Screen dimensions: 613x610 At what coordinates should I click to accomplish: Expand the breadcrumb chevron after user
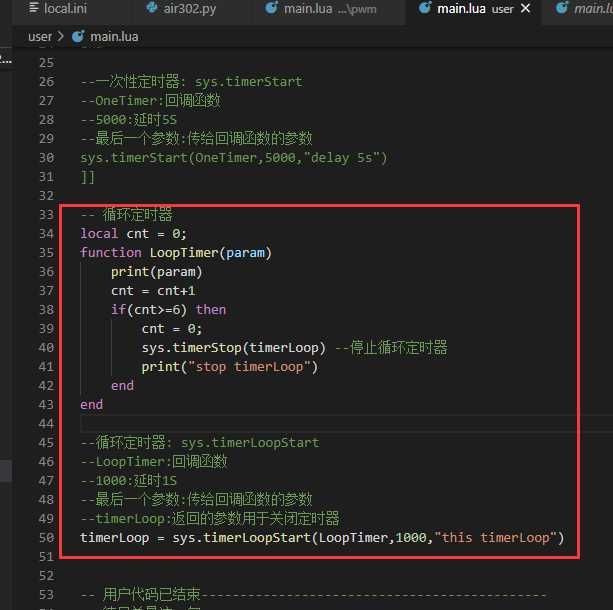[61, 36]
